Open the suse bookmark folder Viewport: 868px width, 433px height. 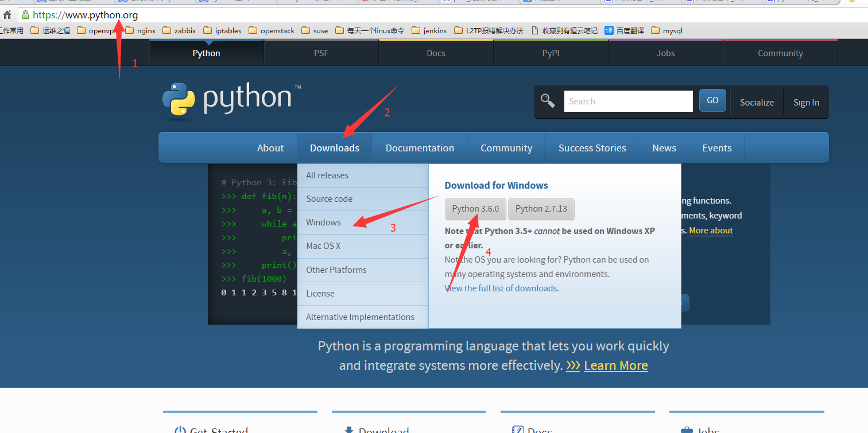point(315,31)
